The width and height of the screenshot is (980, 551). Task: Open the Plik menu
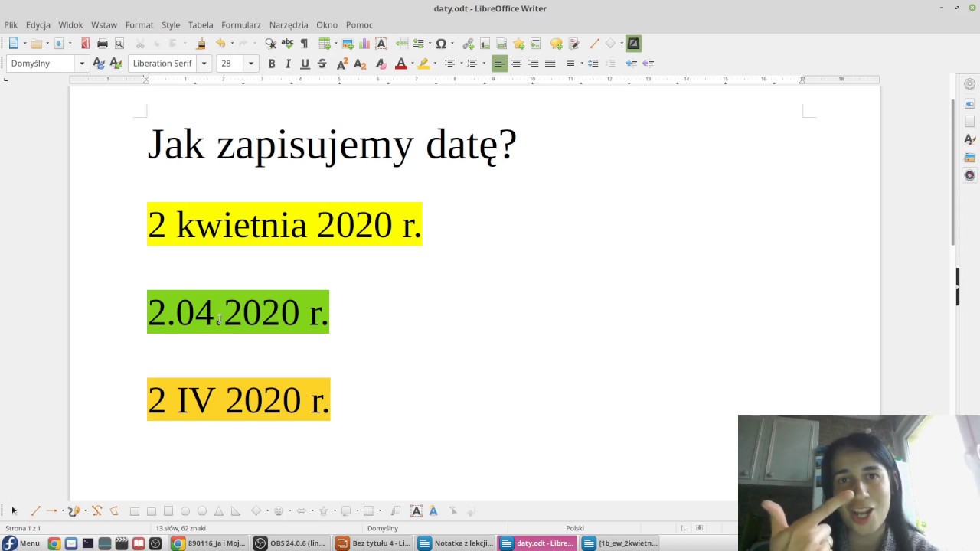click(x=11, y=24)
